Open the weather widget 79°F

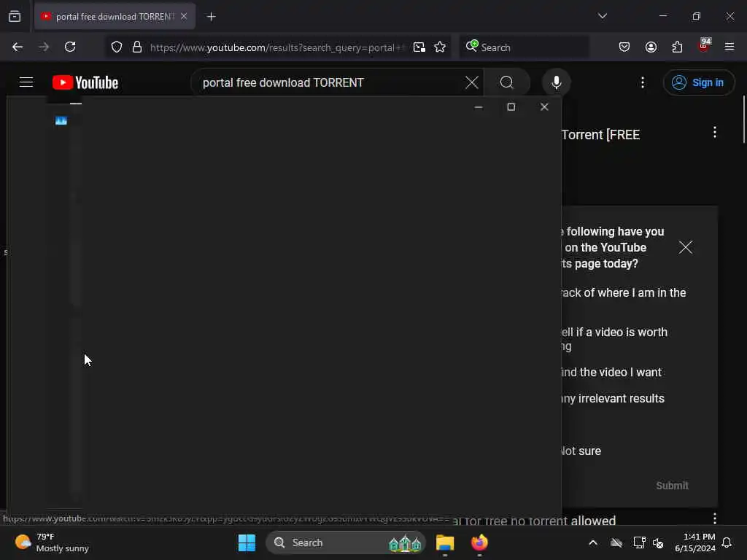click(x=52, y=542)
